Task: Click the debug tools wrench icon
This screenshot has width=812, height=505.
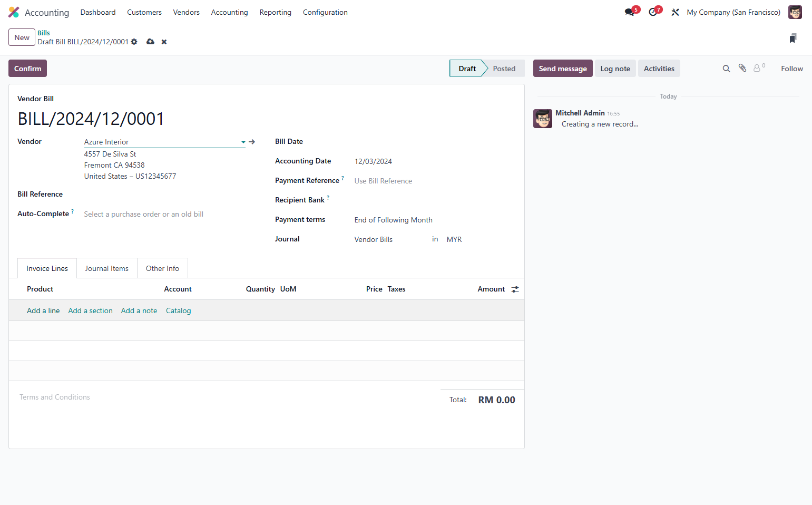Action: point(675,12)
